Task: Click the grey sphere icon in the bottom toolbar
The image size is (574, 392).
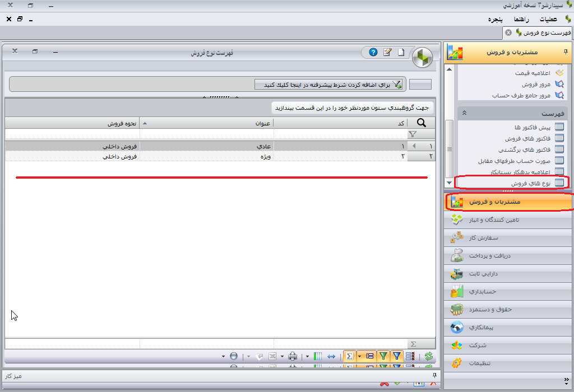Action: click(x=234, y=356)
